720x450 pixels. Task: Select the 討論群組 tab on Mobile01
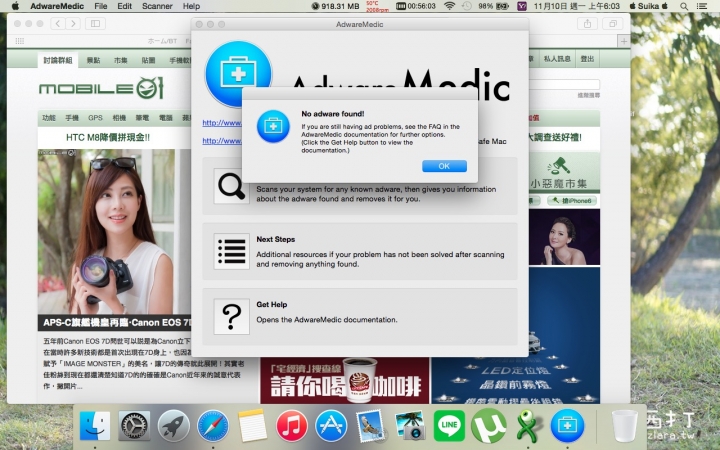pyautogui.click(x=58, y=60)
